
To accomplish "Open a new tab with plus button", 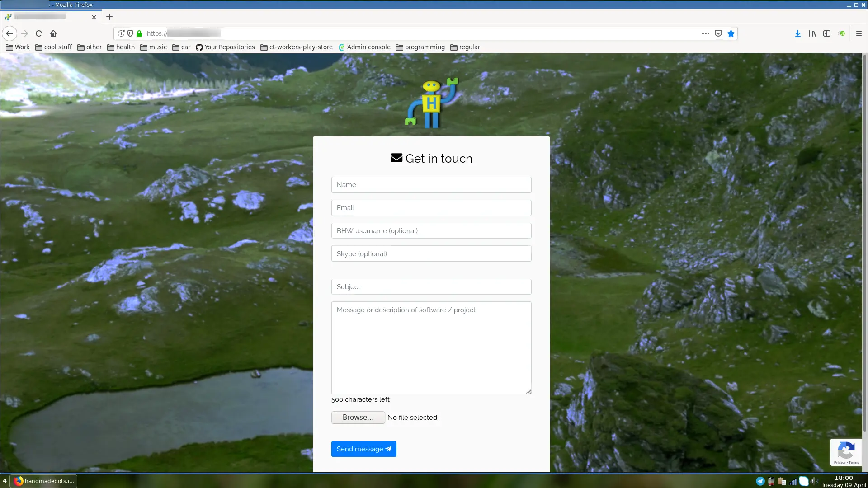I will pos(109,17).
